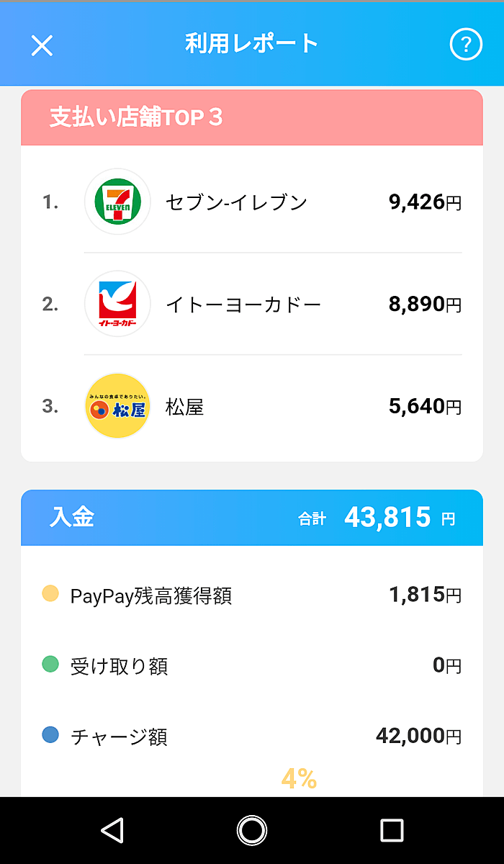Tap the 支払い店舗TOP３ header

(x=136, y=117)
